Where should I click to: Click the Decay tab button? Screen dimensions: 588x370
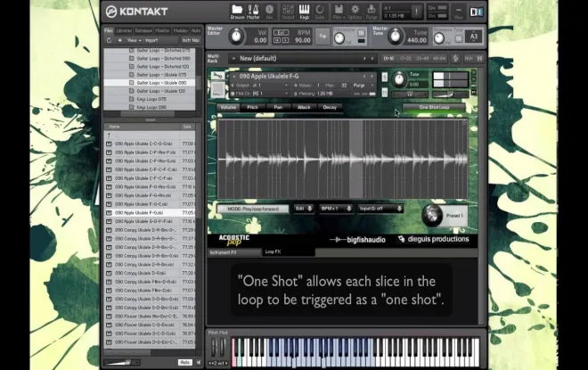point(330,107)
